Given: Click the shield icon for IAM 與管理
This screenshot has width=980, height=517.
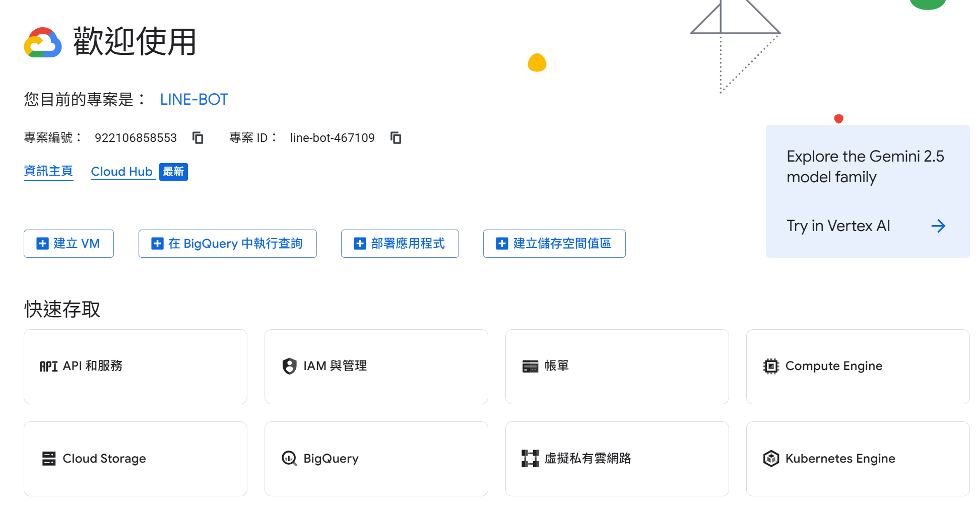Looking at the screenshot, I should [x=289, y=366].
